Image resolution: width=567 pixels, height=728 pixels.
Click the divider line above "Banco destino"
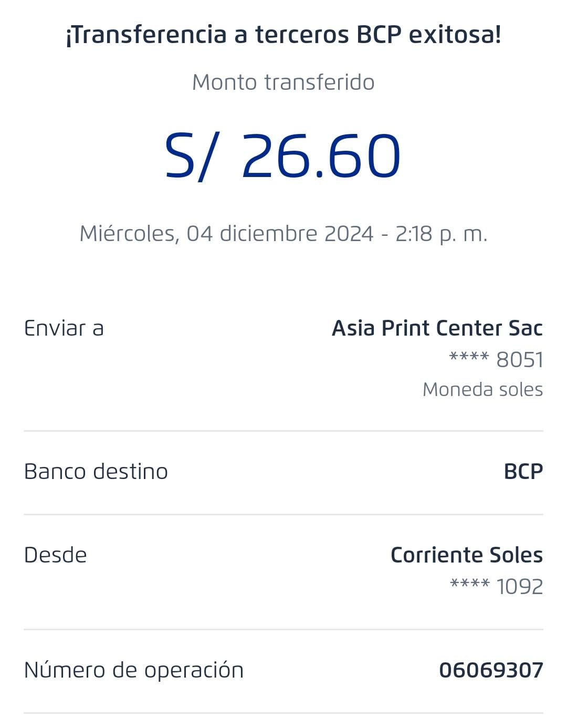283,431
